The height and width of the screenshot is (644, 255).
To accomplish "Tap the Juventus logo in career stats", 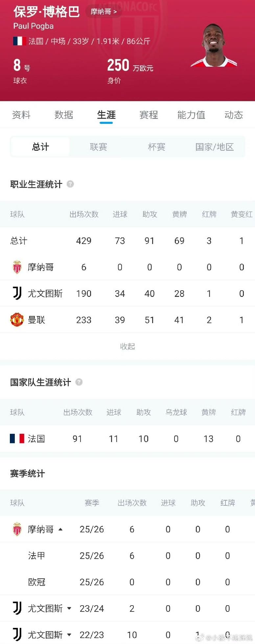I will 17,293.
